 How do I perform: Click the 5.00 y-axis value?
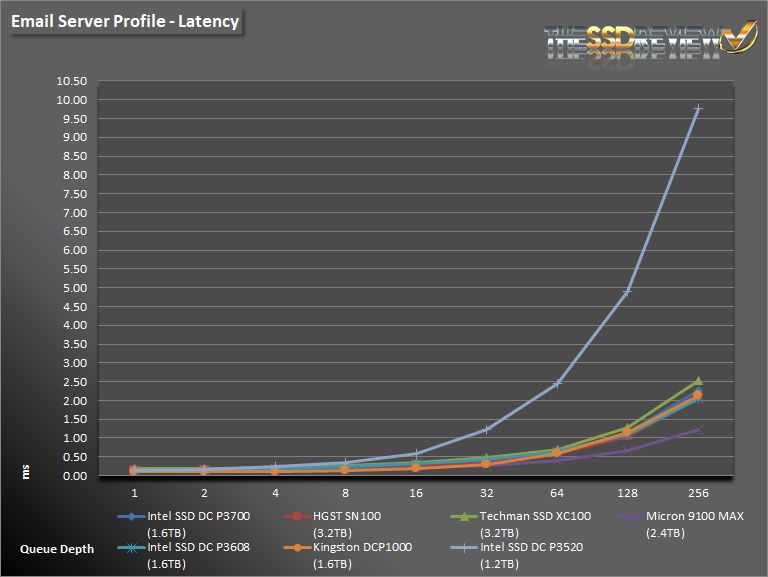(75, 288)
